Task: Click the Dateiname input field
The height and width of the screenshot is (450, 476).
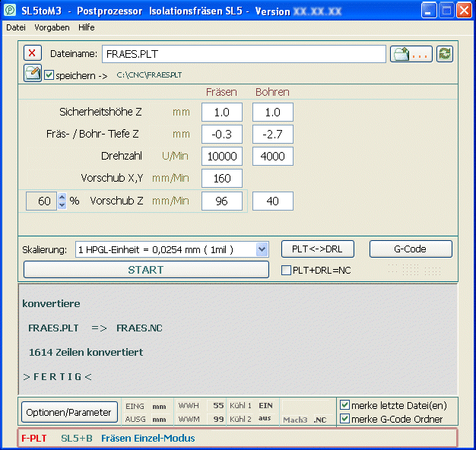Action: point(243,54)
